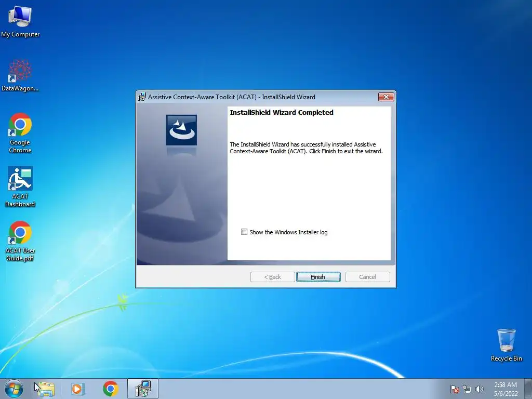Open the volume speaker tray icon
The width and height of the screenshot is (532, 399).
[480, 389]
